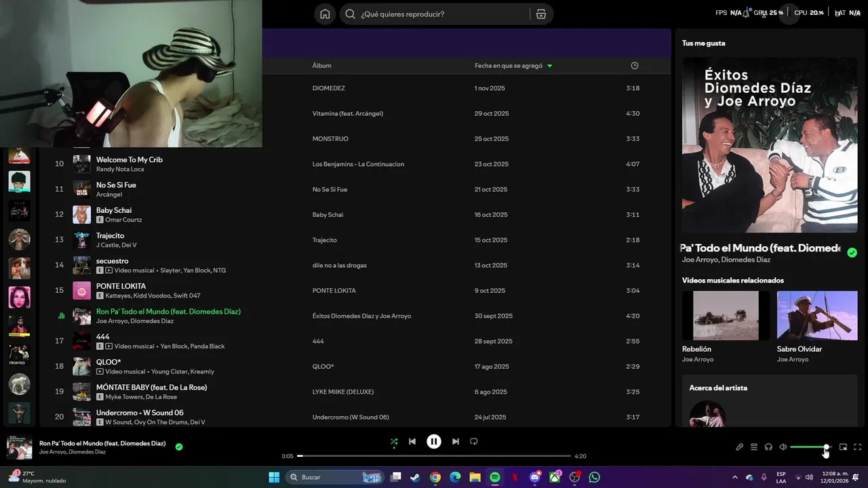
Task: Sort by duration clock icon
Action: 635,66
